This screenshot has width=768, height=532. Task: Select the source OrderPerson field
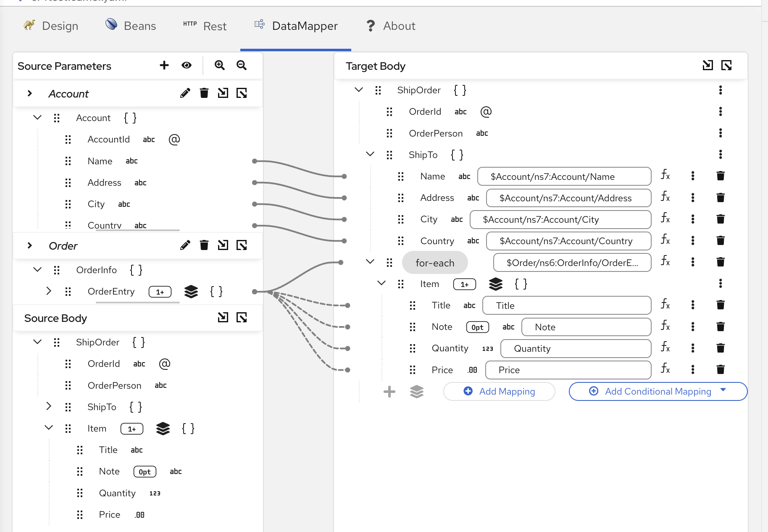click(114, 385)
